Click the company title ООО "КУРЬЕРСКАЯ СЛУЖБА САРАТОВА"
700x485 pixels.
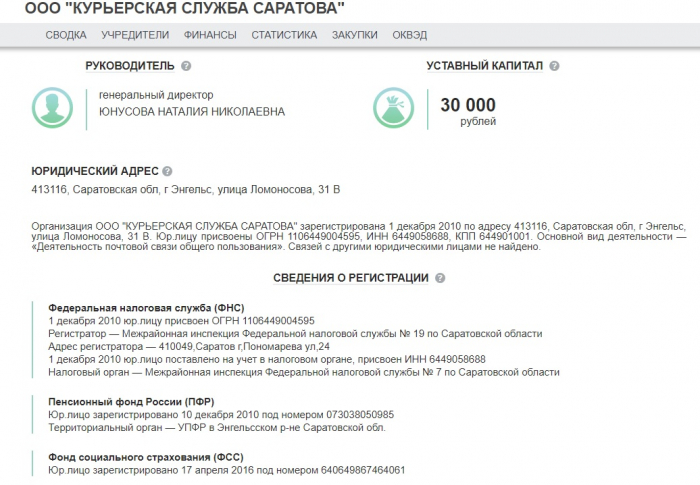(185, 8)
